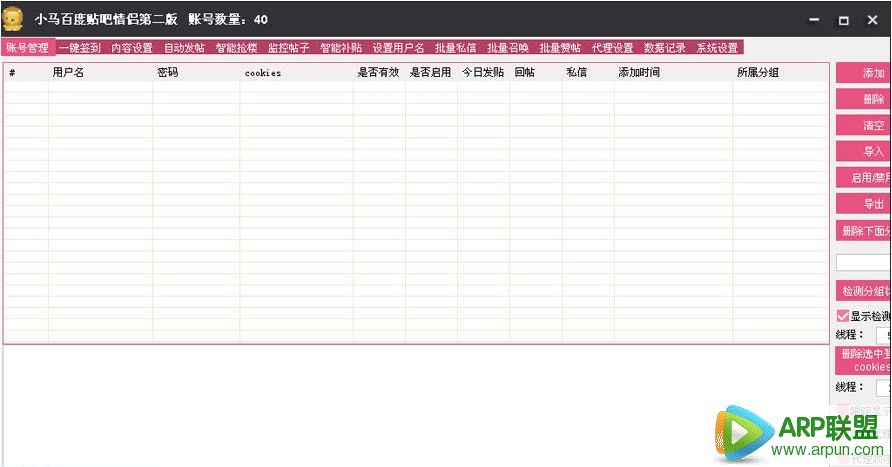This screenshot has height=467, width=892.
Task: Click the 检测分组 button
Action: pos(864,291)
